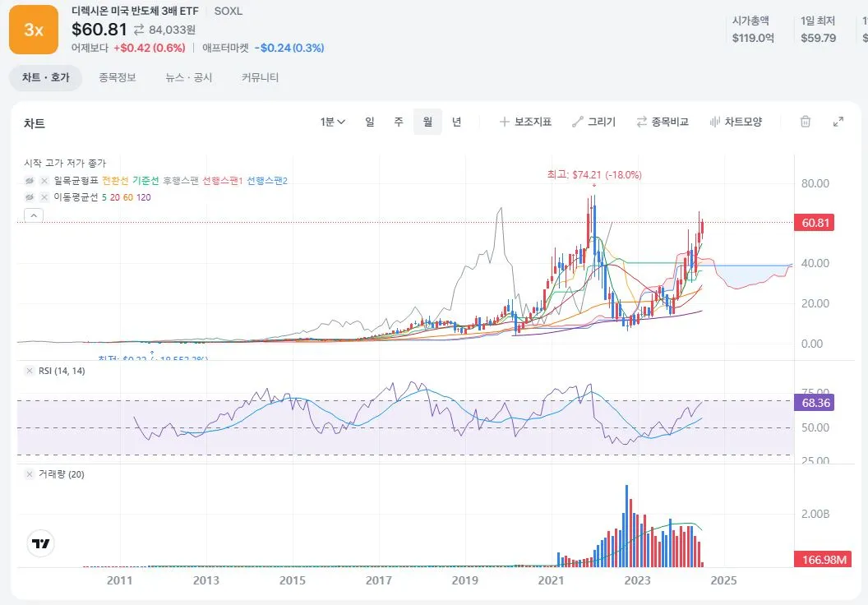Click the 2011 label on time axis
This screenshot has width=868, height=605.
coord(119,580)
